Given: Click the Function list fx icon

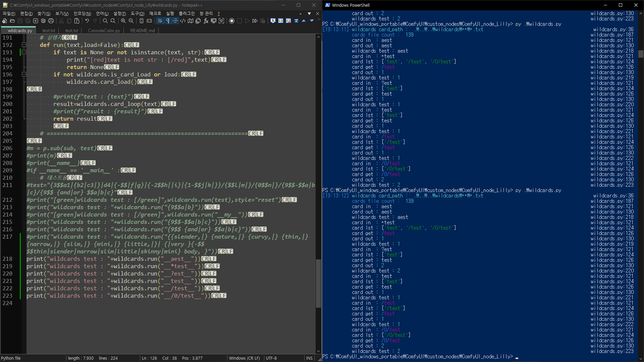Looking at the screenshot, I should pyautogui.click(x=206, y=21).
